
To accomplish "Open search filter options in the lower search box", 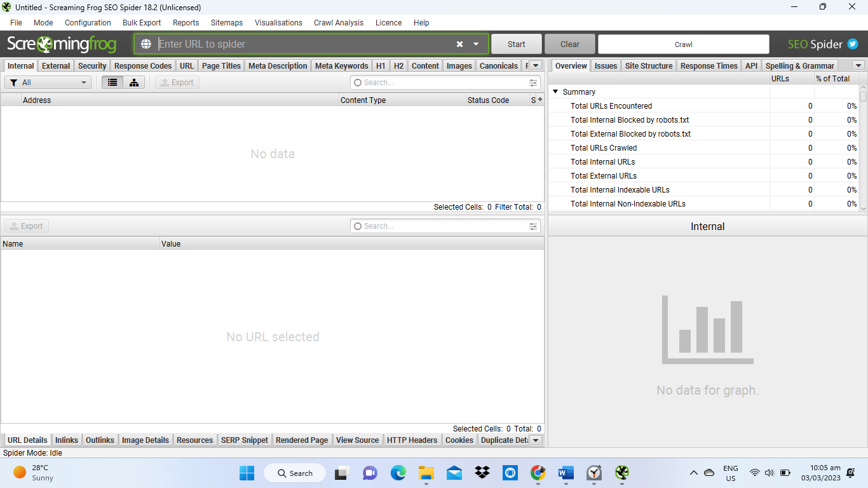I will pos(533,226).
